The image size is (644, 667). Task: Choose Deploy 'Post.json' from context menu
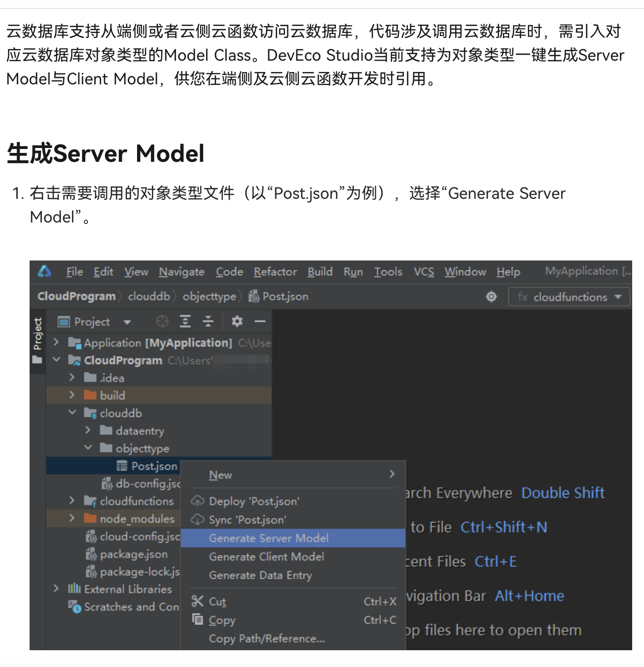pos(293,501)
